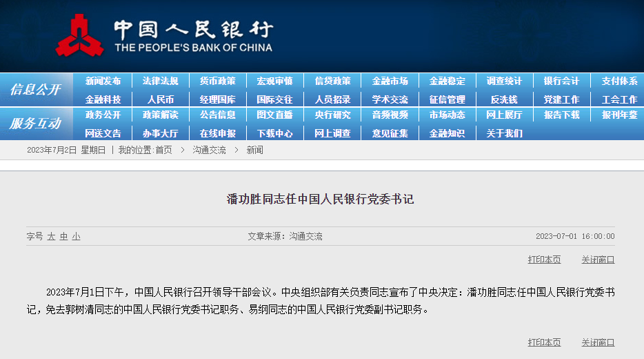Click the 首页 breadcrumb link
The image size is (644, 359).
[163, 150]
